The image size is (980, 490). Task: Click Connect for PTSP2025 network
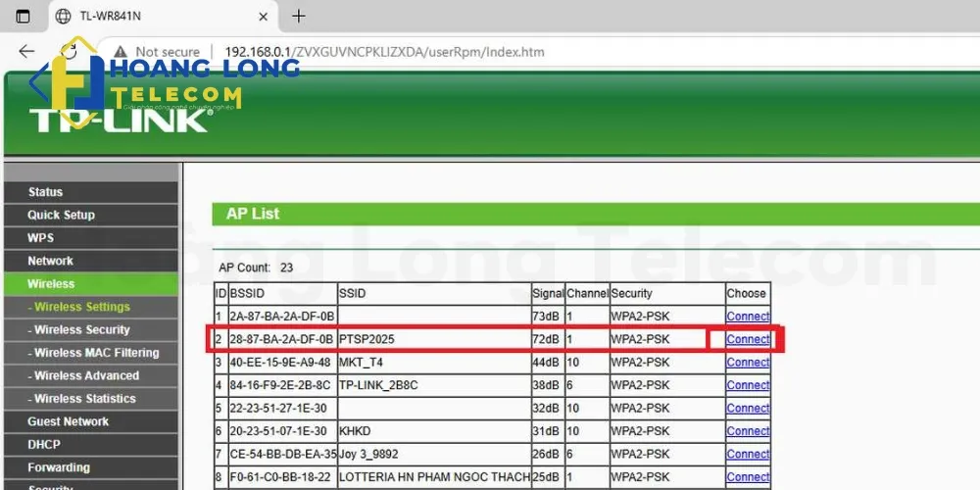tap(748, 339)
